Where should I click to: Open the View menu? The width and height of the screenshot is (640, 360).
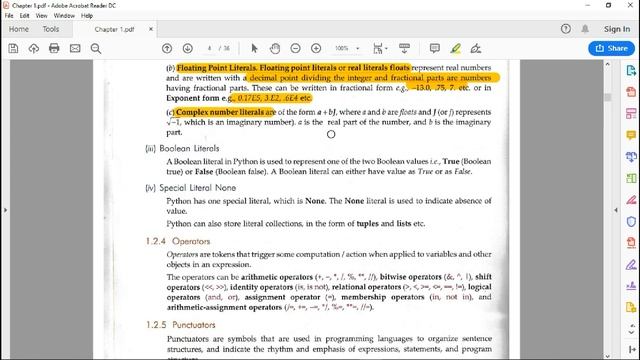[41, 16]
